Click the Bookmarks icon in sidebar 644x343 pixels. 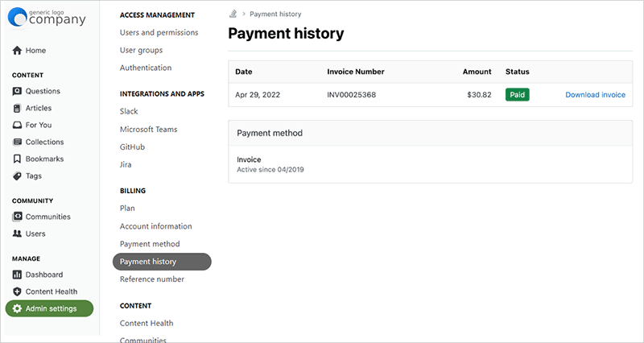17,159
